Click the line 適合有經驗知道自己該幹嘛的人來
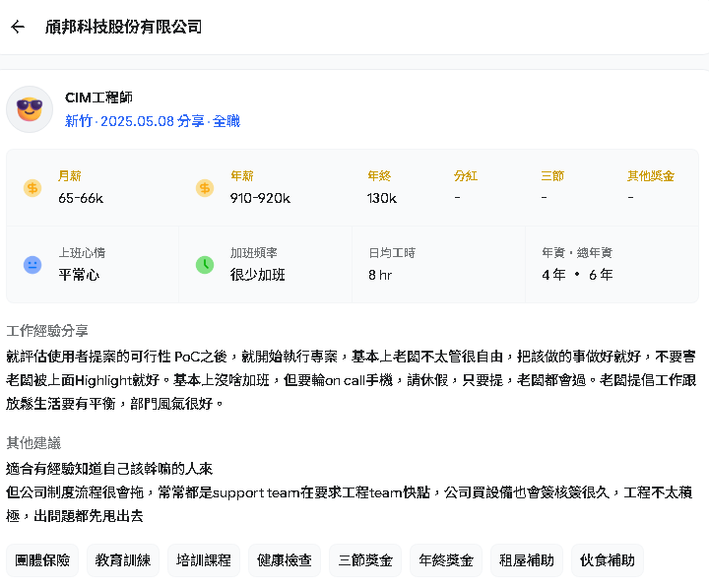 point(109,469)
